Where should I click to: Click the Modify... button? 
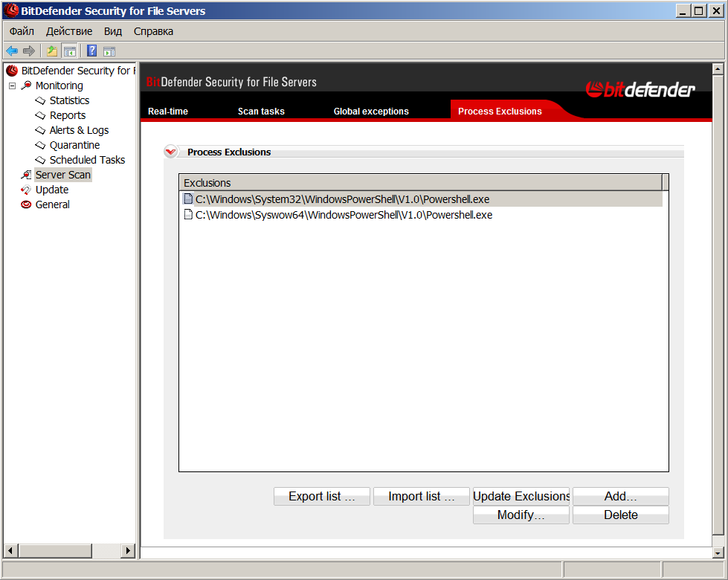pos(521,515)
